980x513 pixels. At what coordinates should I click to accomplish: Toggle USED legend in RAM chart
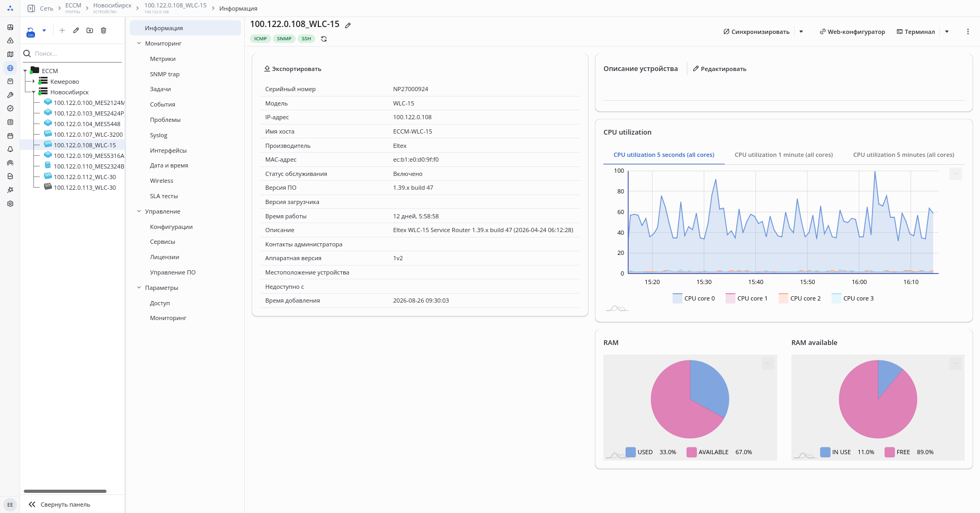(639, 452)
